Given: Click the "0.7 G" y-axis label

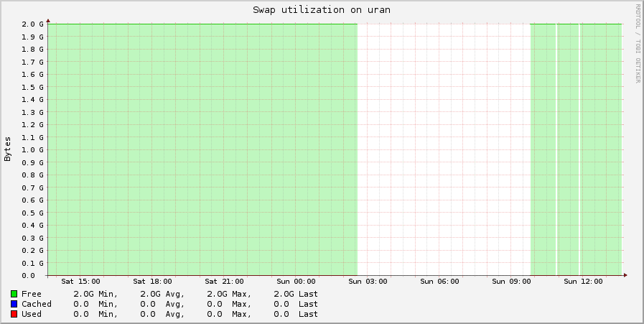Looking at the screenshot, I should (x=33, y=188).
